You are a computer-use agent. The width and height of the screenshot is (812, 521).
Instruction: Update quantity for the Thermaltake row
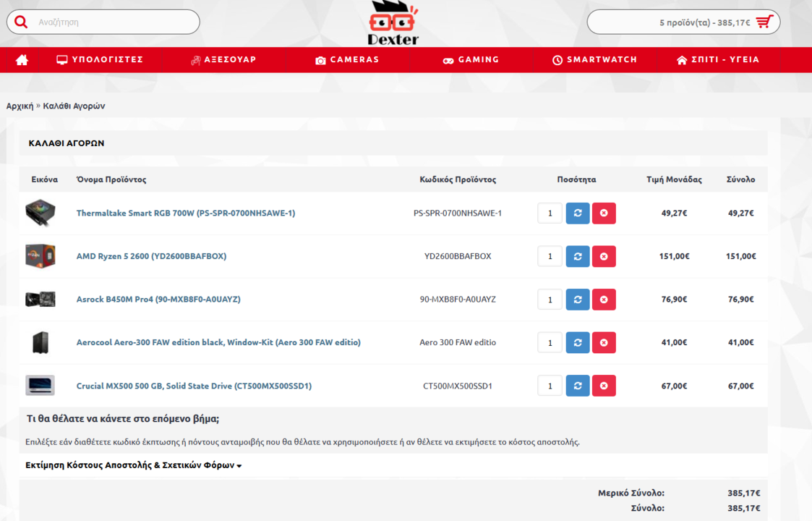pos(578,213)
